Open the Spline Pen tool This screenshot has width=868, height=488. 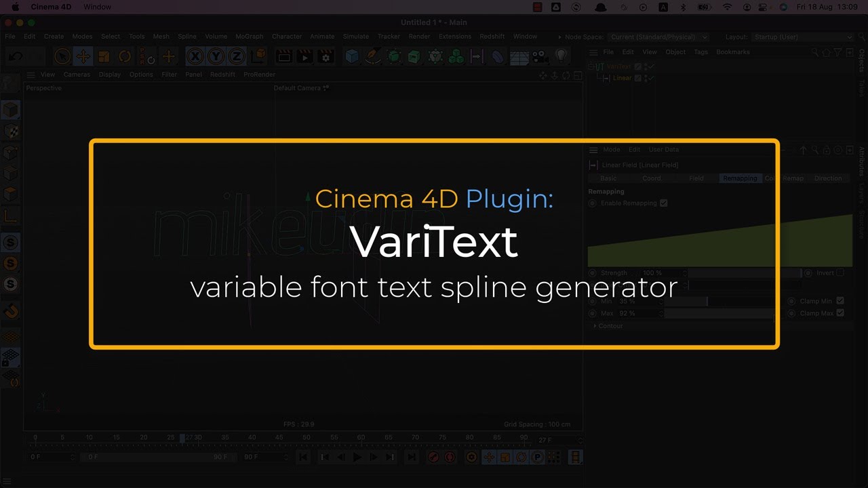(373, 57)
